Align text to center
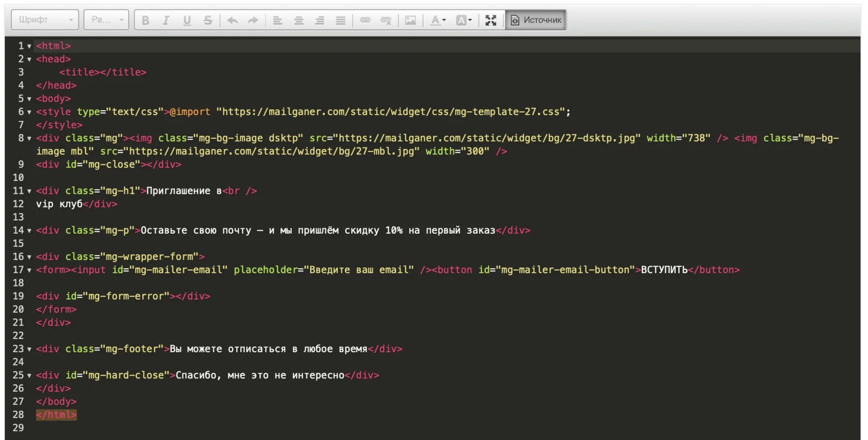 tap(299, 20)
